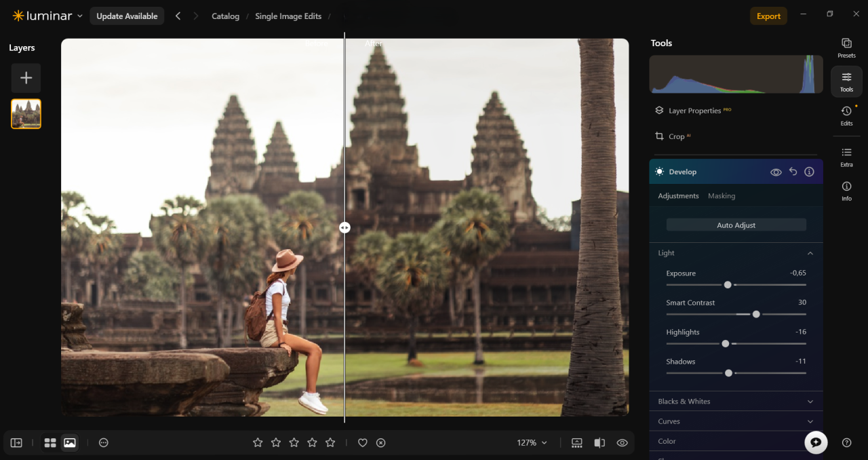Rate the photo one star
The height and width of the screenshot is (460, 868).
(x=258, y=442)
